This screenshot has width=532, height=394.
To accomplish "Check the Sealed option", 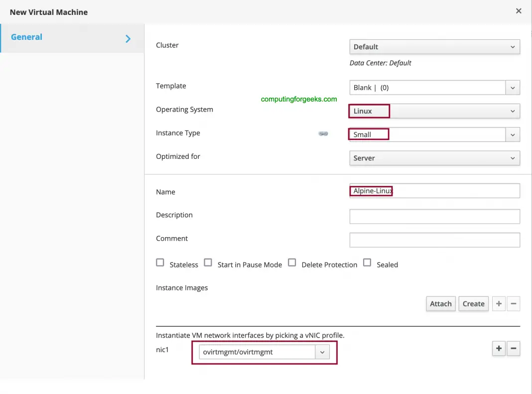I will click(367, 262).
